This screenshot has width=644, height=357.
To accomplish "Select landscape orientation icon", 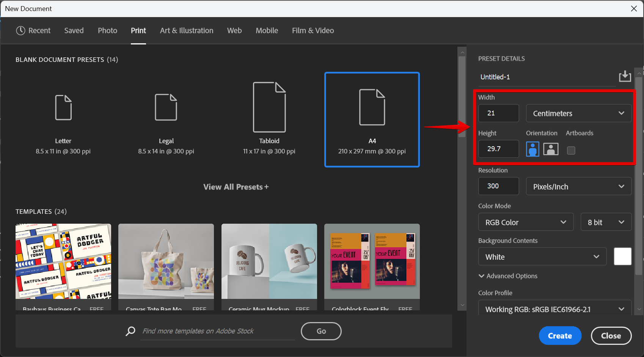I will (x=551, y=149).
